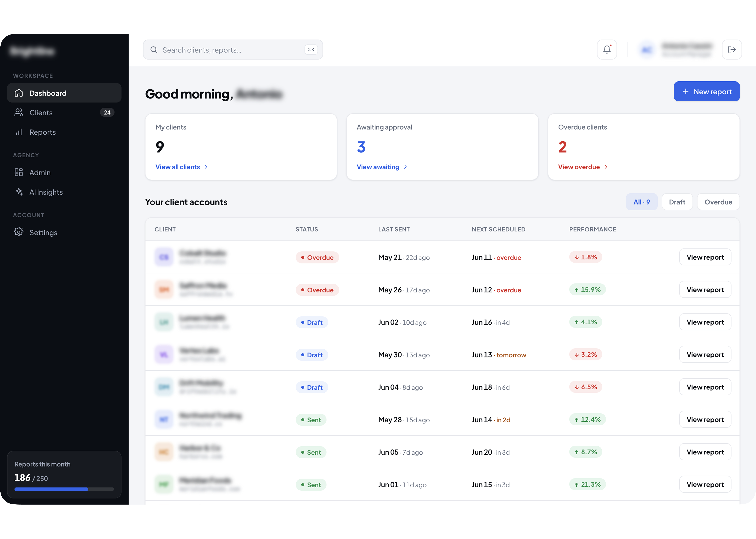The image size is (756, 539).
Task: Click the PERFORMANCE column header
Action: coord(593,229)
